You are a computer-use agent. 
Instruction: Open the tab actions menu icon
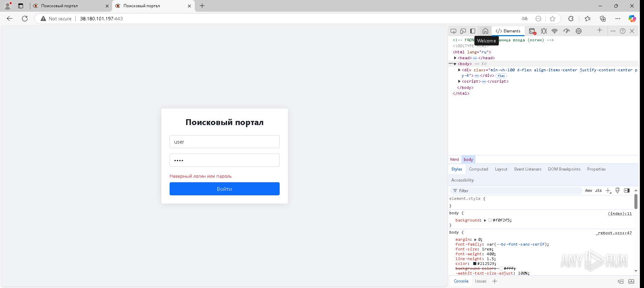21,6
